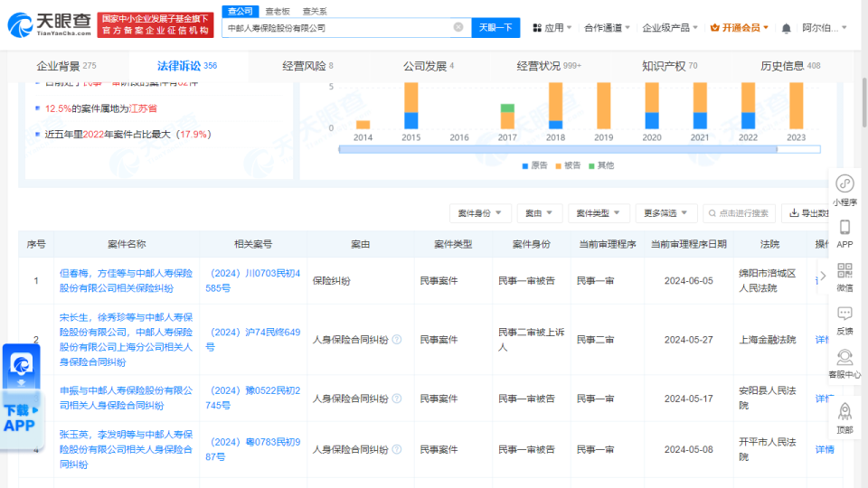Select the 查关系 search tab

315,11
